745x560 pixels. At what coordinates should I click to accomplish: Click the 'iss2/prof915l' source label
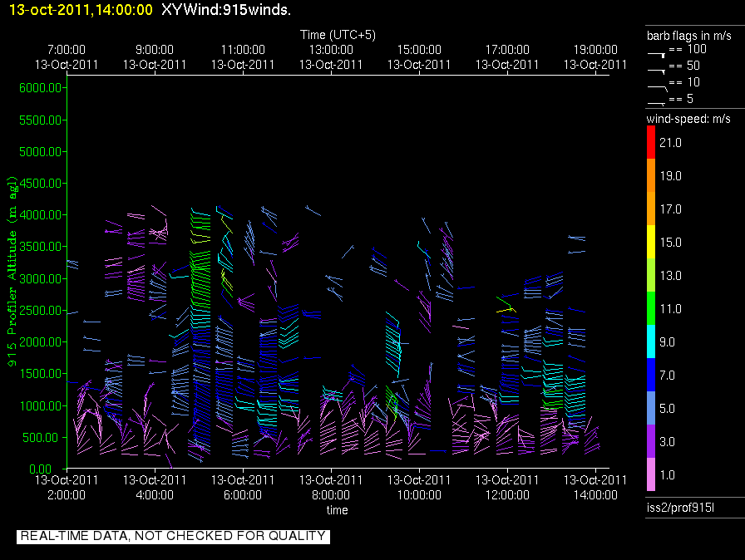[x=680, y=508]
